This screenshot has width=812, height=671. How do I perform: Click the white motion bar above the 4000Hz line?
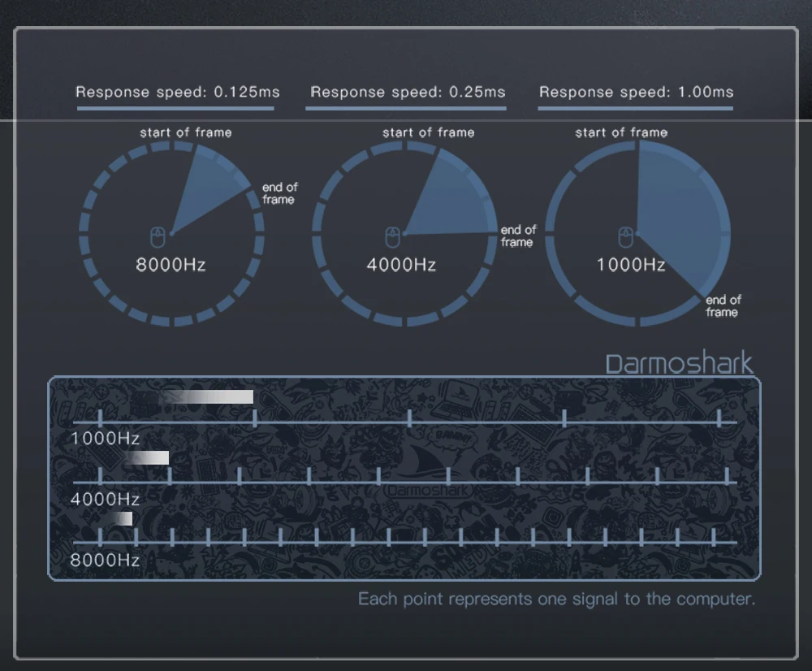tap(148, 457)
